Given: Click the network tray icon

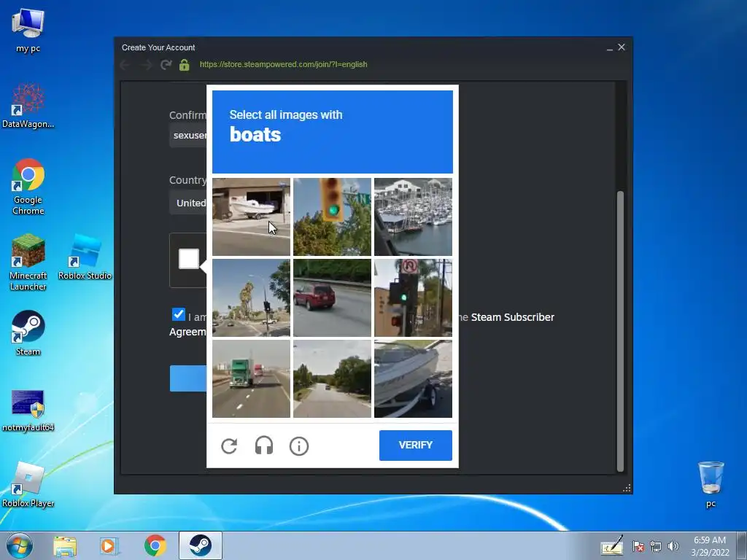Looking at the screenshot, I should (656, 546).
